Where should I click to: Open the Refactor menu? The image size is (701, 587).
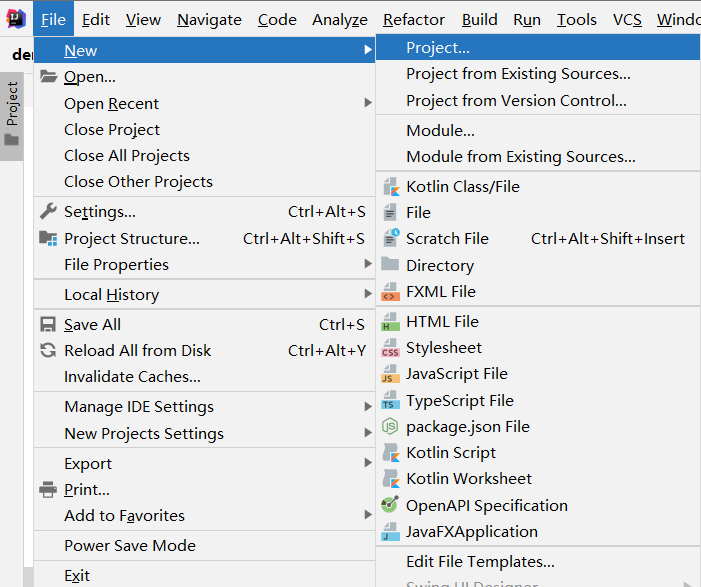[414, 19]
